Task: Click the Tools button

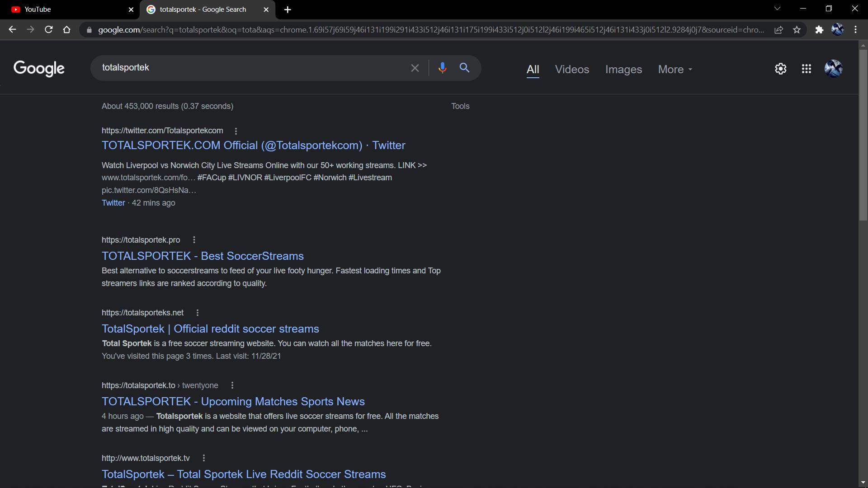Action: pyautogui.click(x=460, y=106)
